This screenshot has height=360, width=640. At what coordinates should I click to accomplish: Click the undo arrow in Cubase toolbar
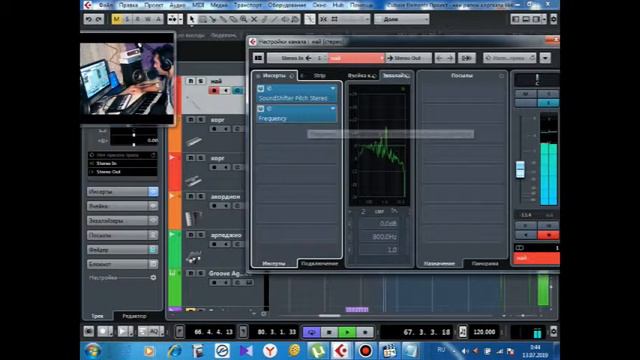(x=89, y=19)
